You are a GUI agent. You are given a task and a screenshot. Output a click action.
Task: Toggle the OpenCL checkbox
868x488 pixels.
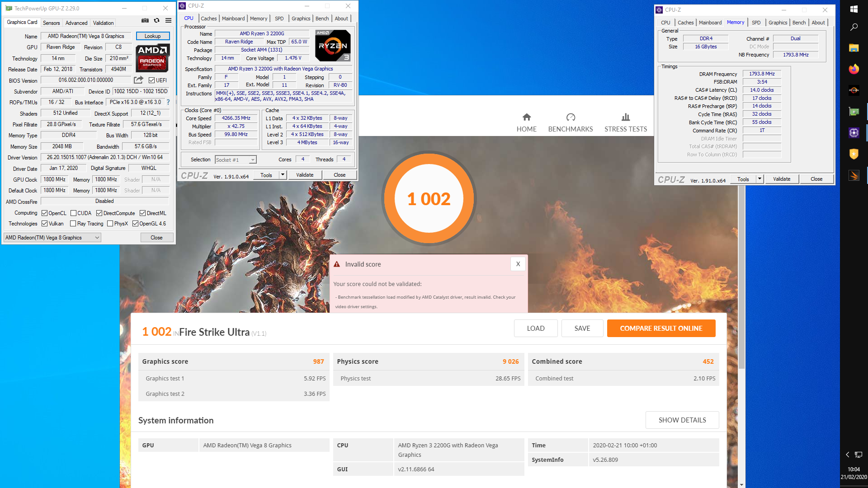[44, 213]
